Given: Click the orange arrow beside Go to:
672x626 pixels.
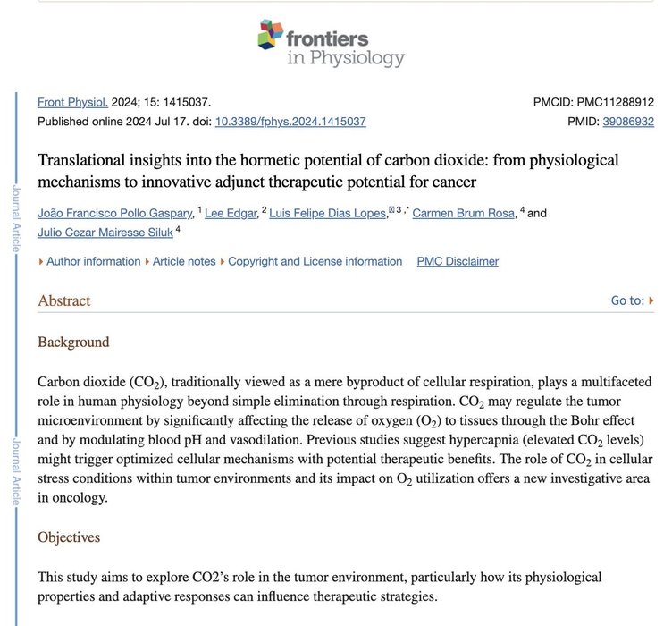Looking at the screenshot, I should (x=651, y=300).
